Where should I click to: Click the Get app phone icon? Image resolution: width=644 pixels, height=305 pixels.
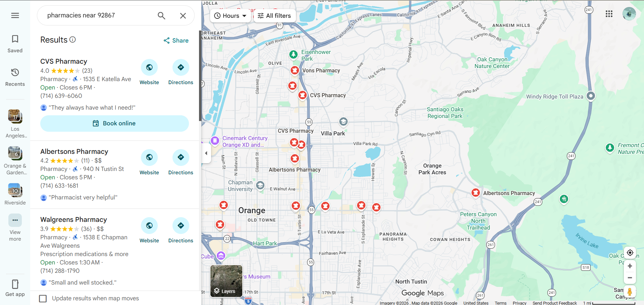click(15, 284)
